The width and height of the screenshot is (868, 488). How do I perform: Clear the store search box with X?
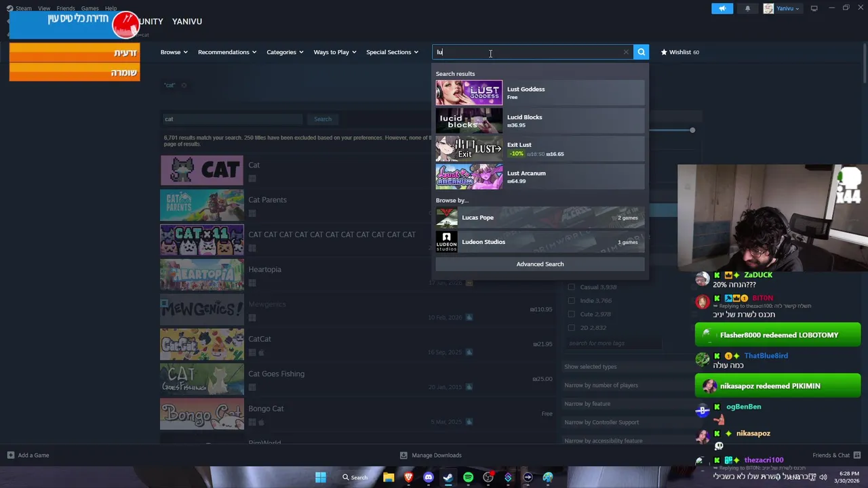pyautogui.click(x=626, y=52)
